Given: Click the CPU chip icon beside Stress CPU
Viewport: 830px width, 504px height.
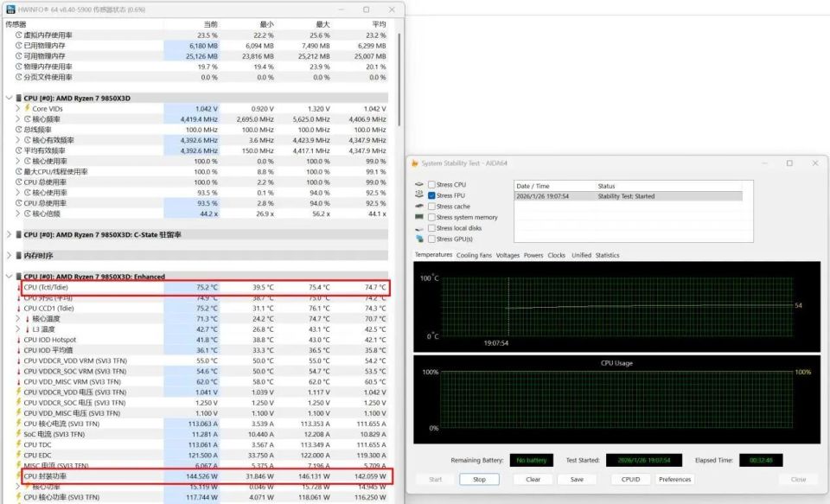Looking at the screenshot, I should [x=419, y=184].
